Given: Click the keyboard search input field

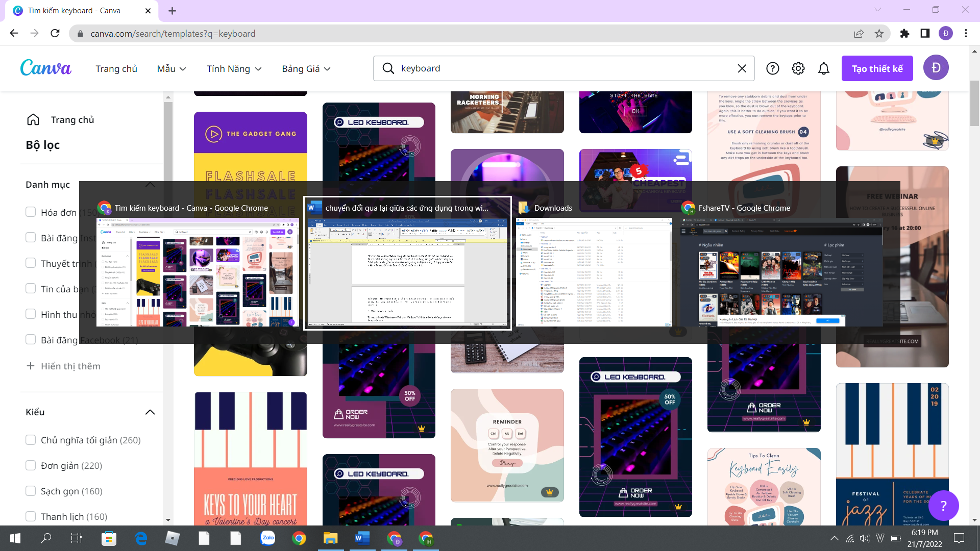Looking at the screenshot, I should pos(564,68).
